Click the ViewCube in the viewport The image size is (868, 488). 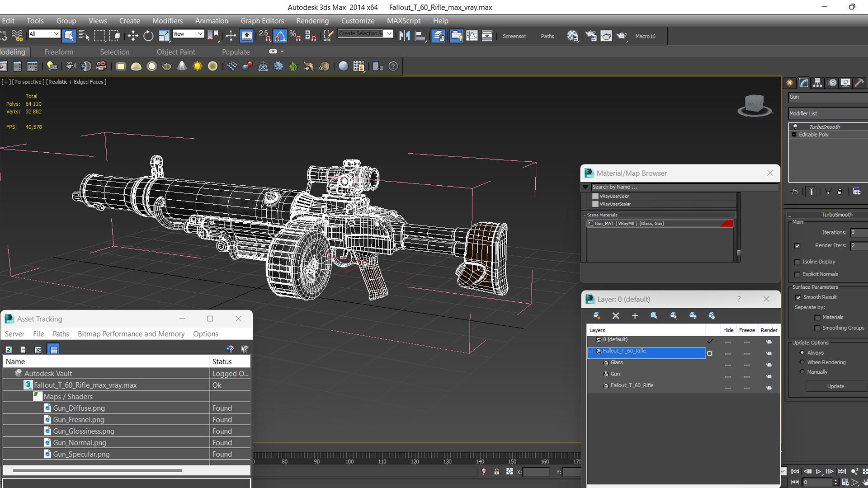755,106
